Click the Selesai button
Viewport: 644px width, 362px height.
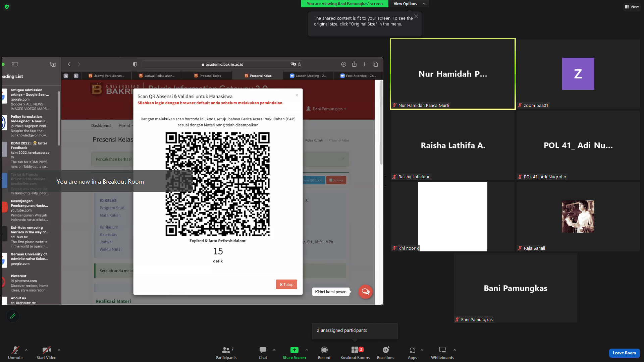coord(336,180)
